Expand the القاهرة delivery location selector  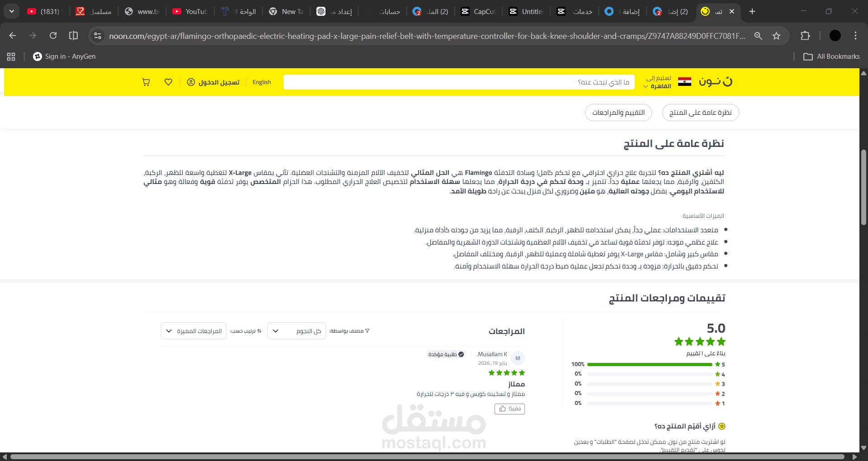[x=657, y=86]
